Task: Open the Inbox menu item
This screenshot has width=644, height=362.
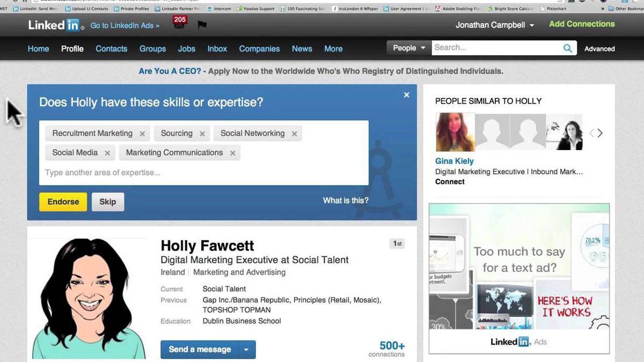Action: point(217,48)
